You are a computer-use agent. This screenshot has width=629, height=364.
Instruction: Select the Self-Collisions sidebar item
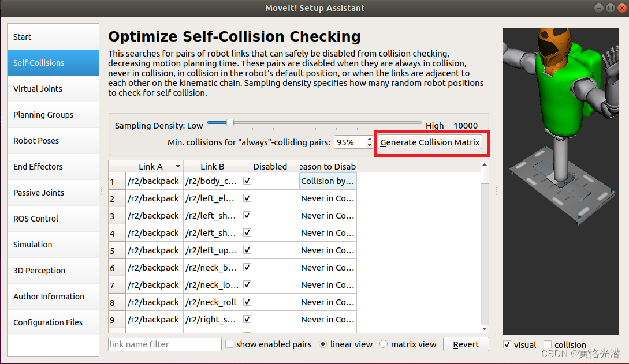click(x=53, y=63)
